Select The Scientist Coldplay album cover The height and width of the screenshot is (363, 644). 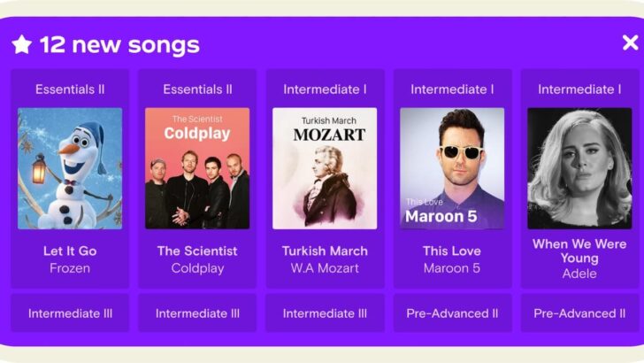tap(197, 168)
